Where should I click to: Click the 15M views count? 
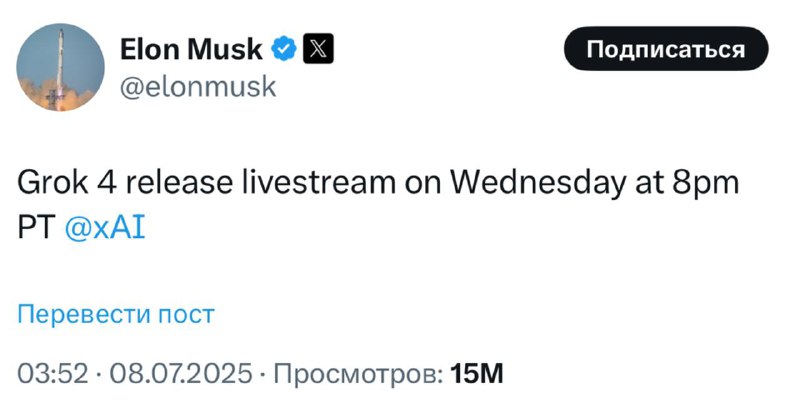477,373
